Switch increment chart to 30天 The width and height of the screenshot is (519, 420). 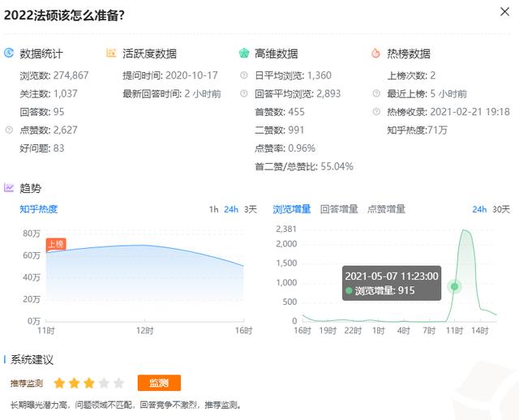click(501, 209)
